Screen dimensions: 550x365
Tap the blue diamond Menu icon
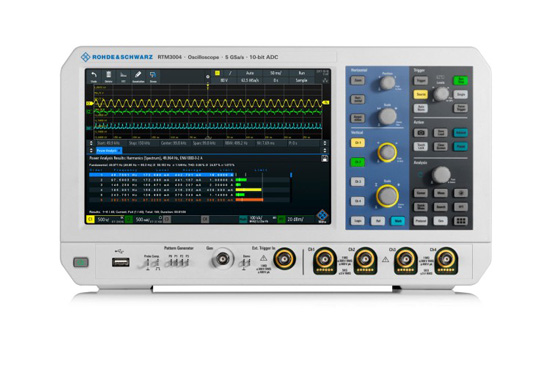coord(322,216)
